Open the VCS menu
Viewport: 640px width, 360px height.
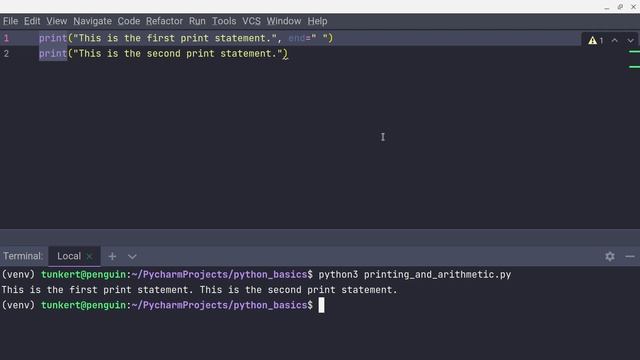251,21
